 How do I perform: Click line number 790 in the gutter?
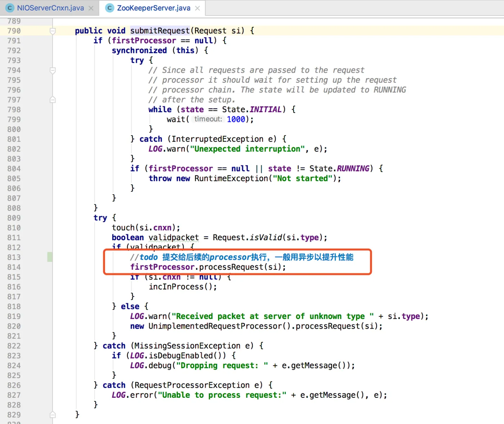pyautogui.click(x=14, y=31)
